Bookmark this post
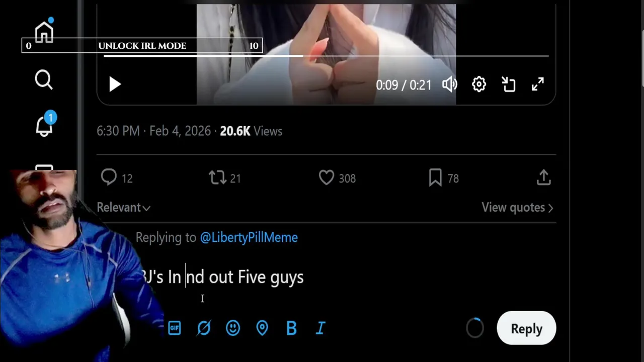Image resolution: width=644 pixels, height=362 pixels. [x=435, y=177]
